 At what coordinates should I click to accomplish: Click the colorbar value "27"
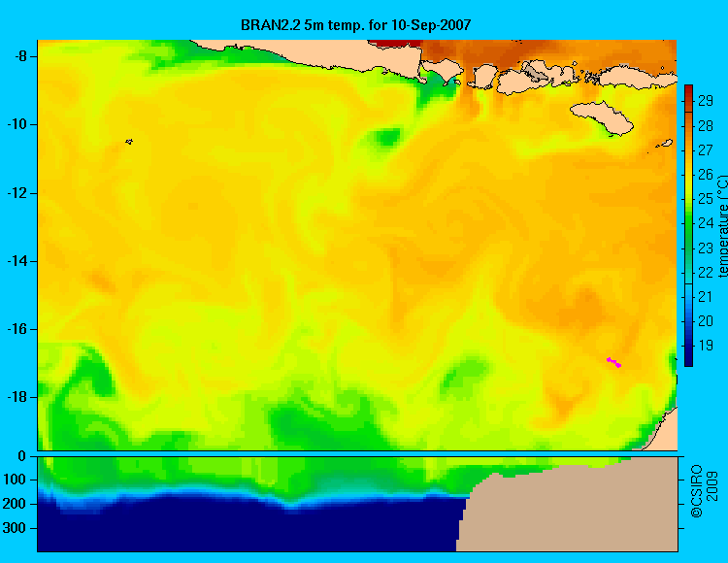click(x=706, y=149)
